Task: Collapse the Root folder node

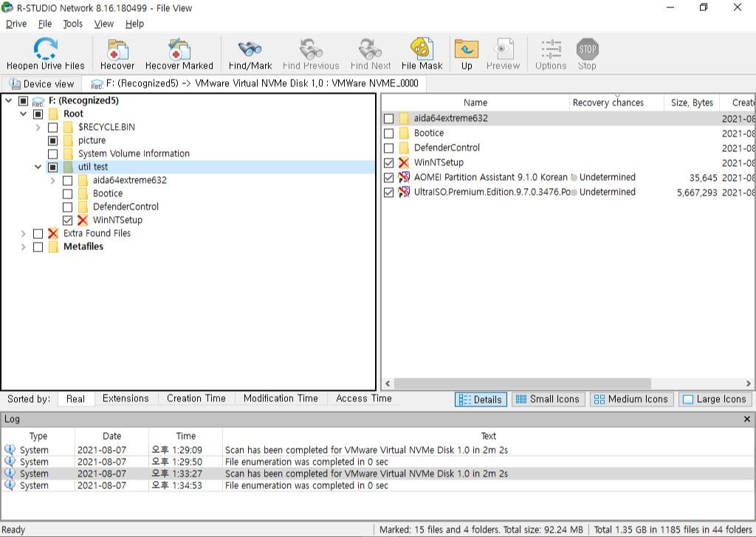Action: (23, 114)
